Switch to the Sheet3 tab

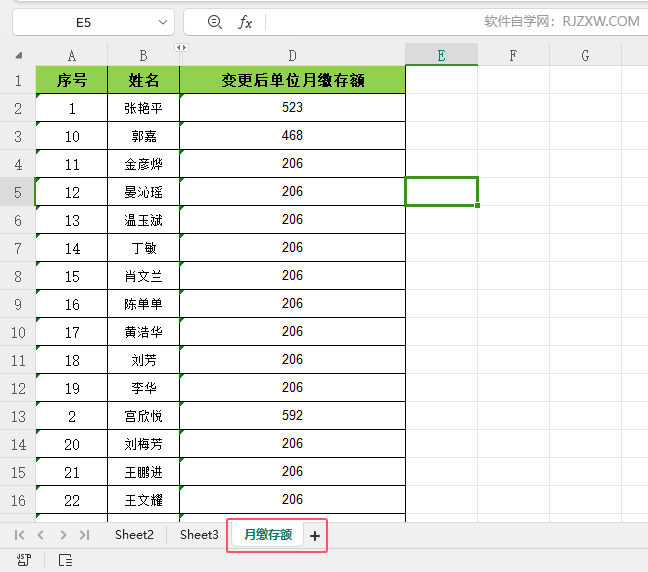pyautogui.click(x=199, y=535)
